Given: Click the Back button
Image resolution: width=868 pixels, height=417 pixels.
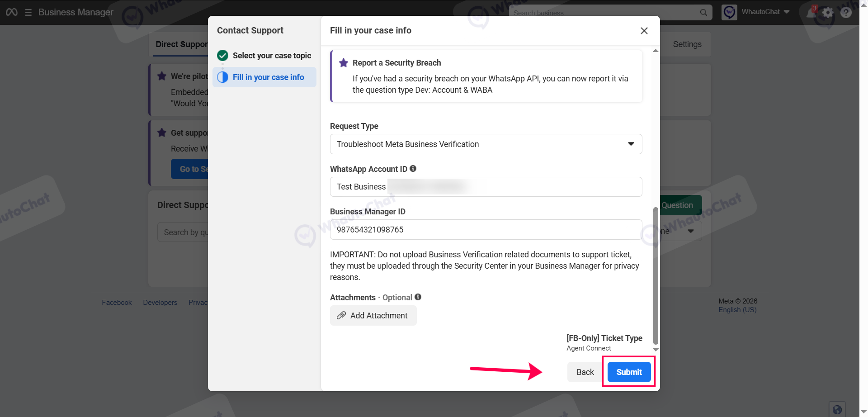Looking at the screenshot, I should (x=585, y=372).
